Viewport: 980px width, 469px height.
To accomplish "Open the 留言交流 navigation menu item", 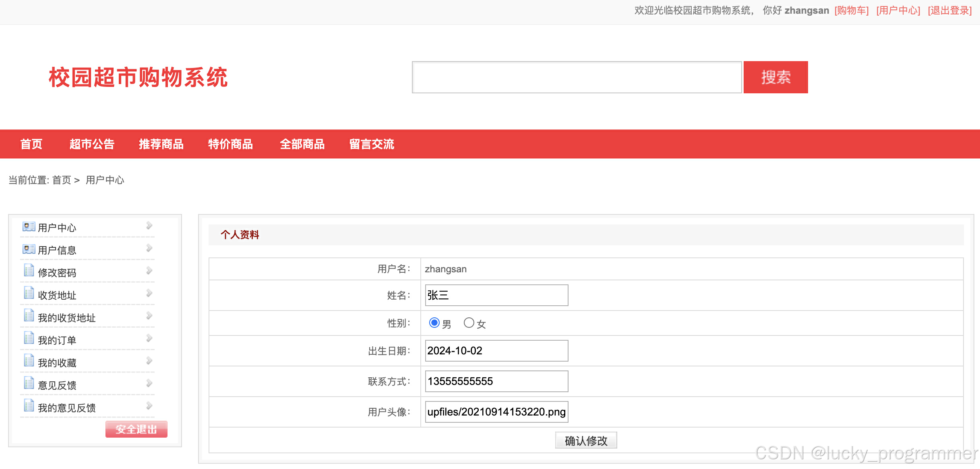I will tap(371, 144).
